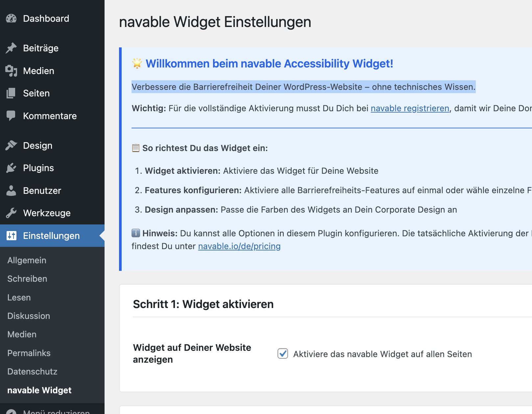Open the Dashboard via its pie icon

coord(11,18)
